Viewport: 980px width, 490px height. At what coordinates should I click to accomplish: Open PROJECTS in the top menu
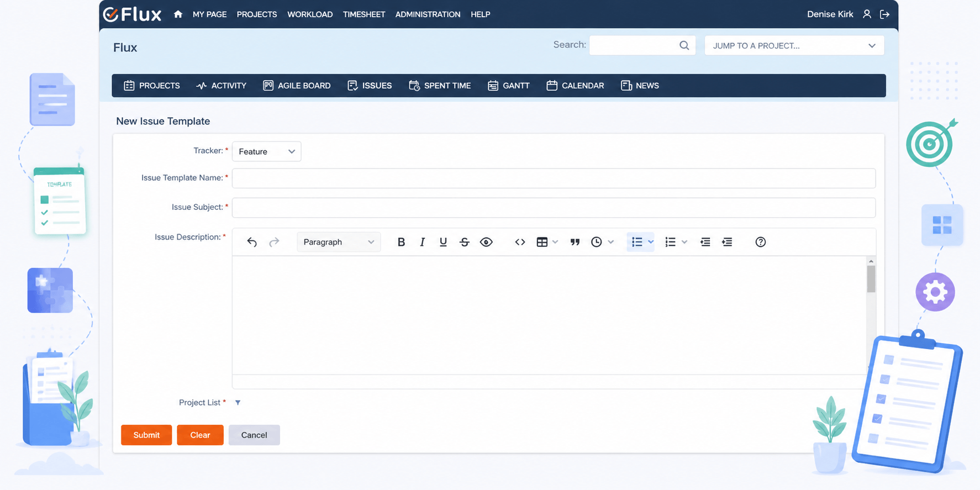(257, 14)
